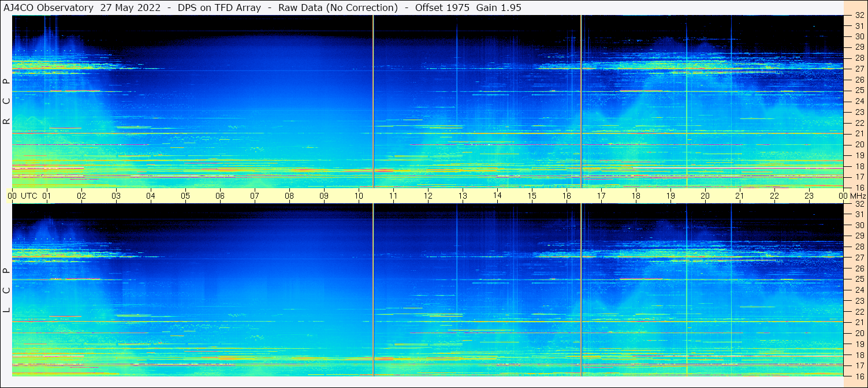Screen dimensions: 868x388
Task: Click the 32 frequency label of LCP panel
Action: [x=859, y=204]
